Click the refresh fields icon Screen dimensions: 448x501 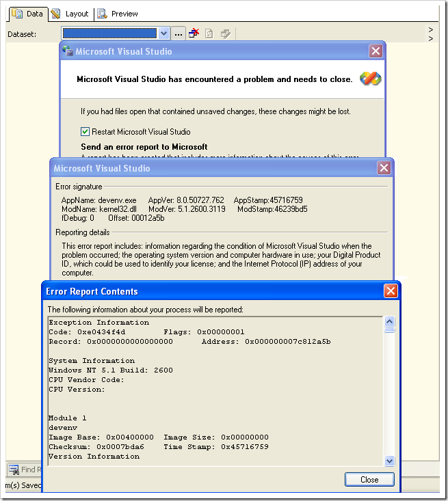pyautogui.click(x=209, y=33)
